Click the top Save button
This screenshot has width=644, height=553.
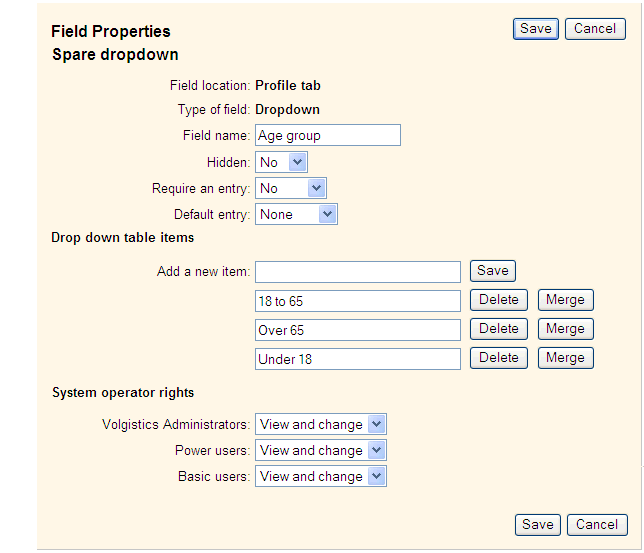click(536, 29)
